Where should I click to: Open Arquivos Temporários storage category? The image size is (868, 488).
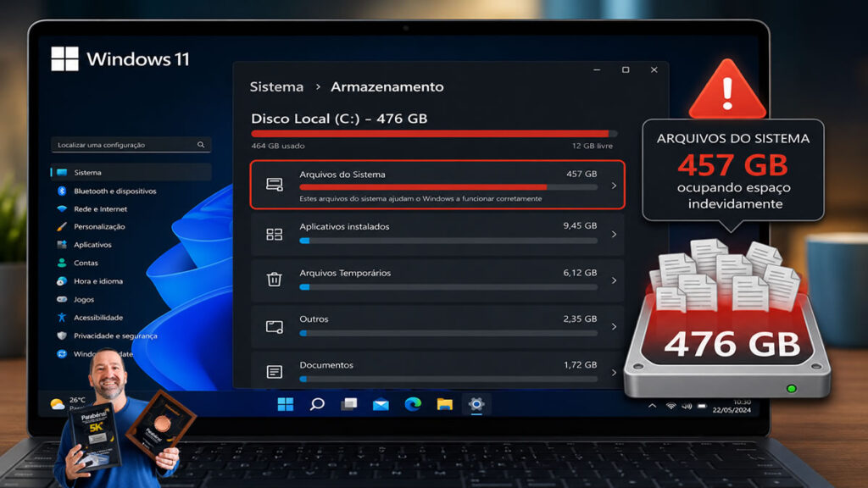437,280
